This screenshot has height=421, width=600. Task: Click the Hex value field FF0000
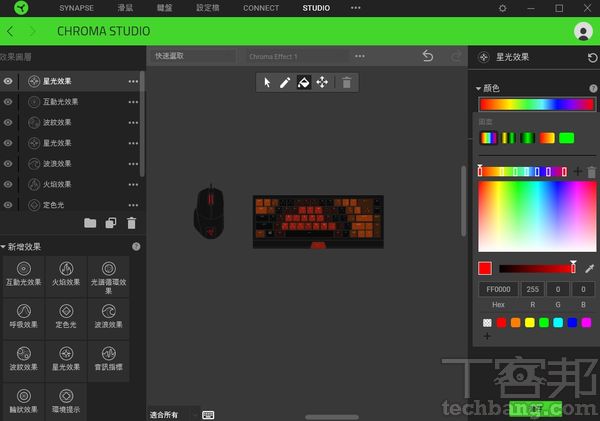pyautogui.click(x=498, y=289)
